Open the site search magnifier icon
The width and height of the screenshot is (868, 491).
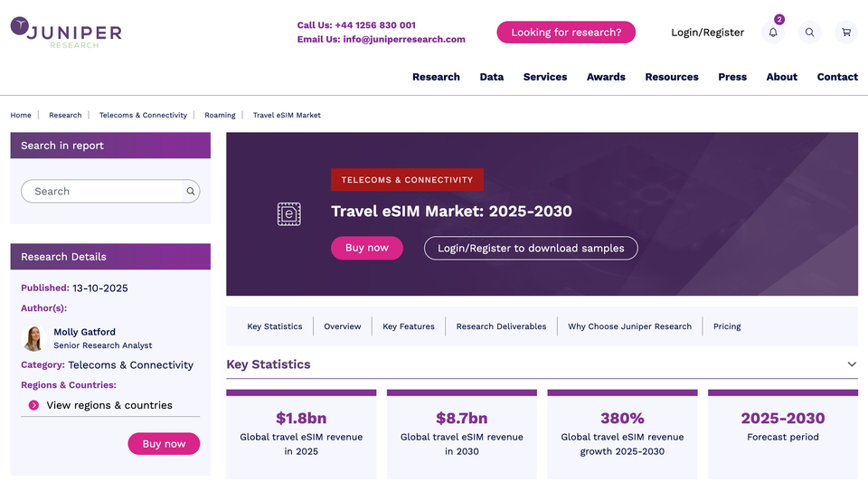coord(809,33)
